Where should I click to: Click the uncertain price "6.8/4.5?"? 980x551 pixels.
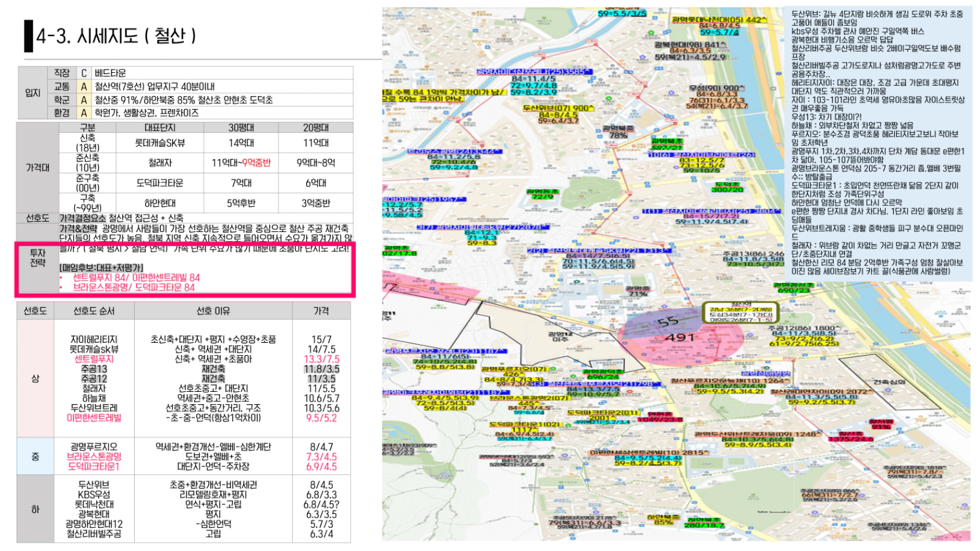(x=321, y=505)
